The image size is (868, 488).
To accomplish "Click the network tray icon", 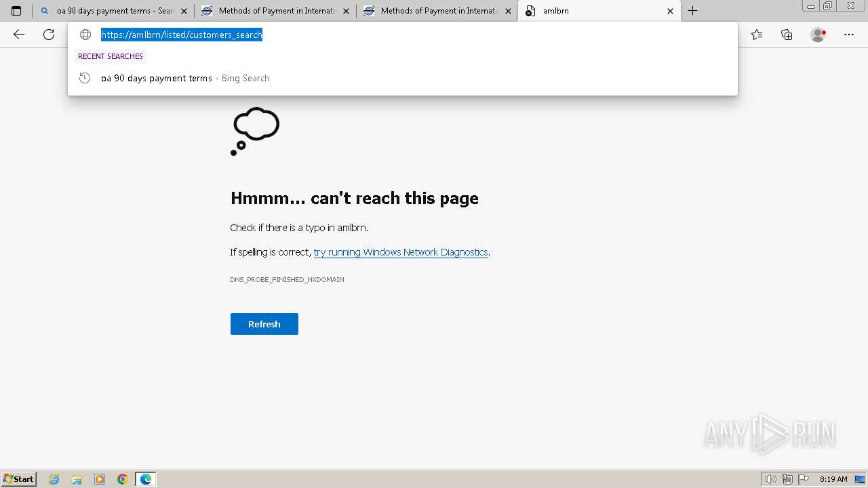I will 787,479.
